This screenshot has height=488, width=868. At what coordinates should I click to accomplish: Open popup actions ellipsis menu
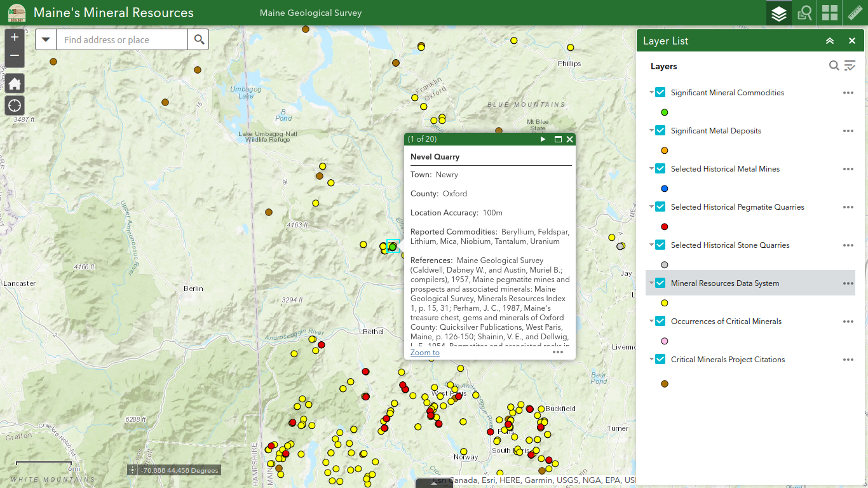[558, 352]
